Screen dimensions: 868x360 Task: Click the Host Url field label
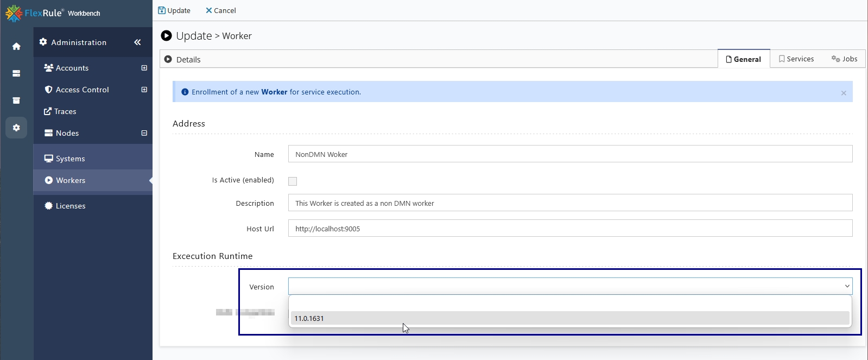(x=260, y=229)
